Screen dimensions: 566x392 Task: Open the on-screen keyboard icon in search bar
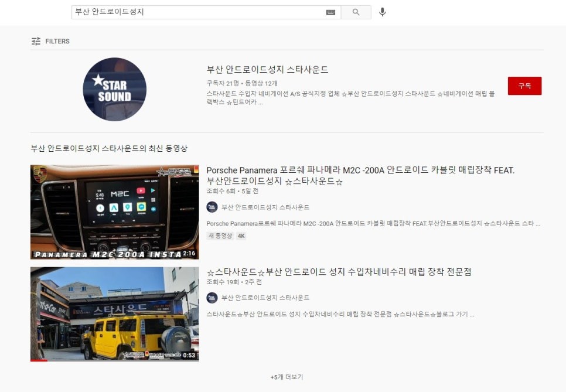pyautogui.click(x=331, y=11)
